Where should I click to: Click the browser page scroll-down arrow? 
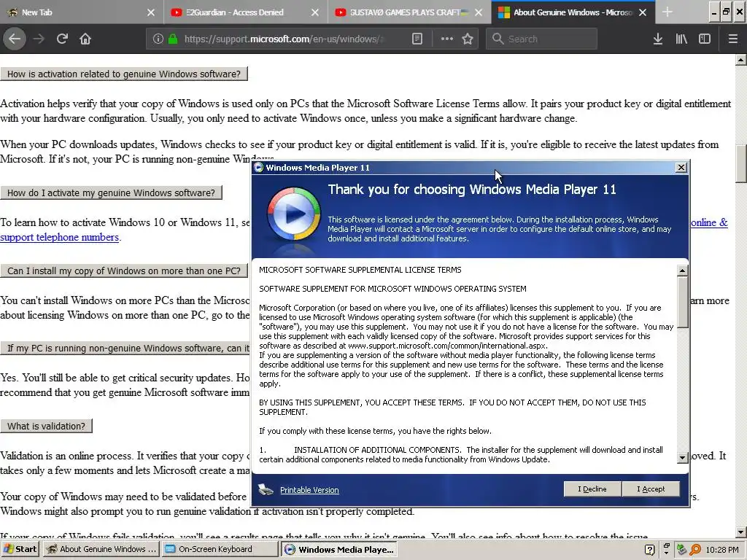[740, 532]
